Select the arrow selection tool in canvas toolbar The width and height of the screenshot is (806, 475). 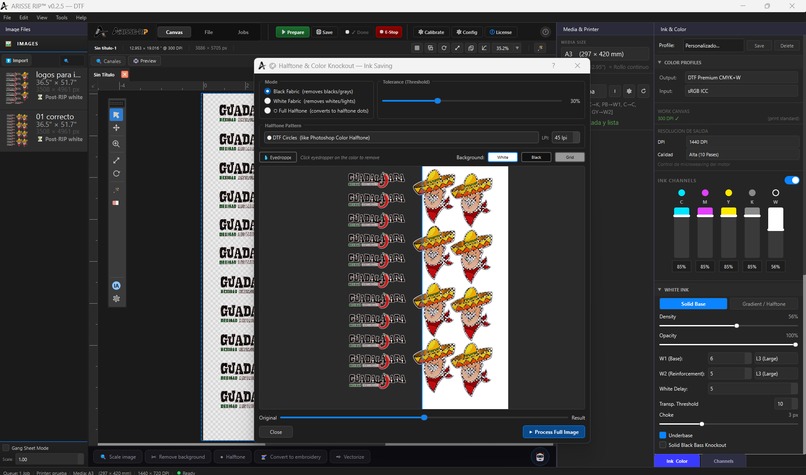coord(116,115)
